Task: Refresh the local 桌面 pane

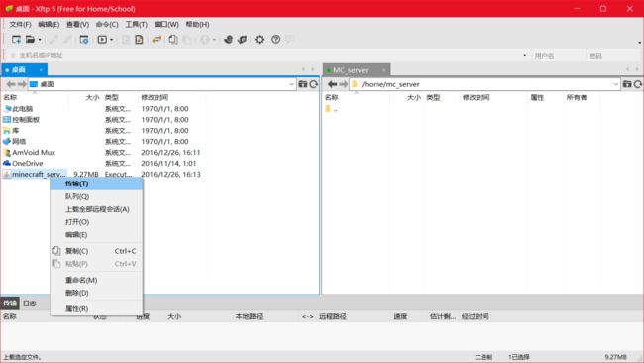Action: (x=314, y=84)
